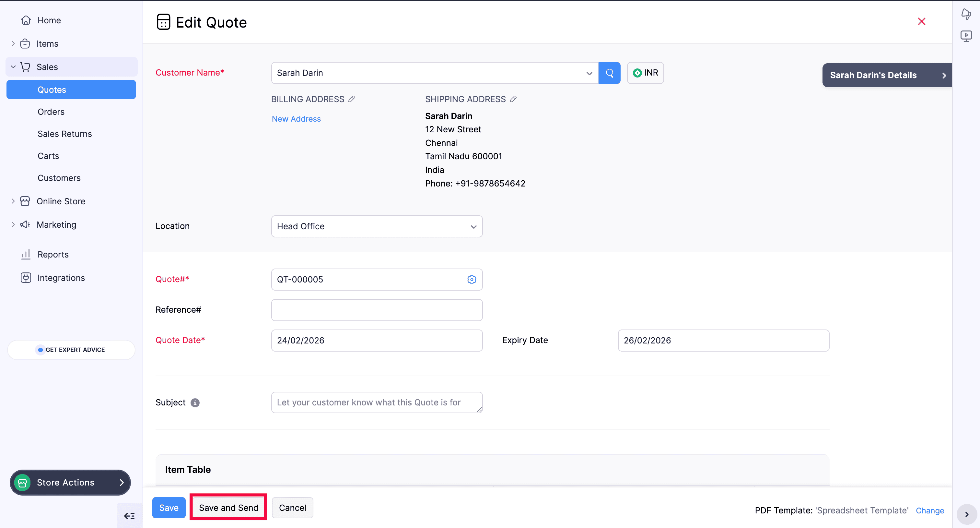Click the Reference# input field
Screen dimensions: 980x528
377,310
